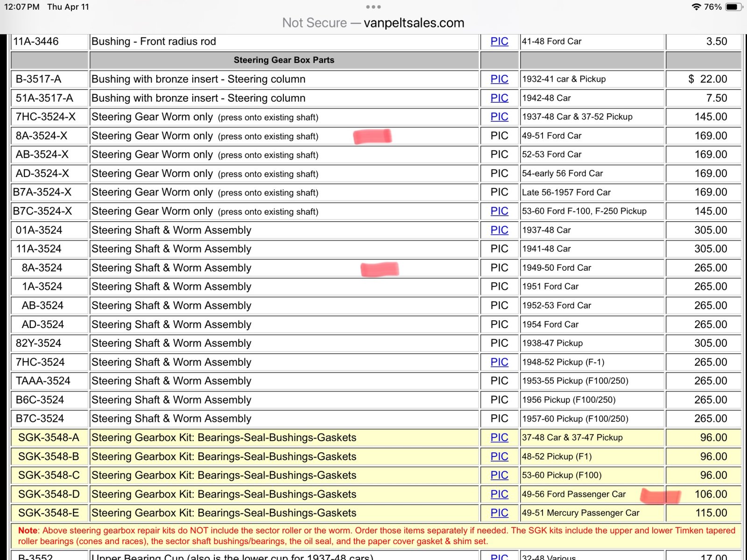Screen dimensions: 747x560
Task: Select part number 11A-3524
Action: click(x=39, y=249)
